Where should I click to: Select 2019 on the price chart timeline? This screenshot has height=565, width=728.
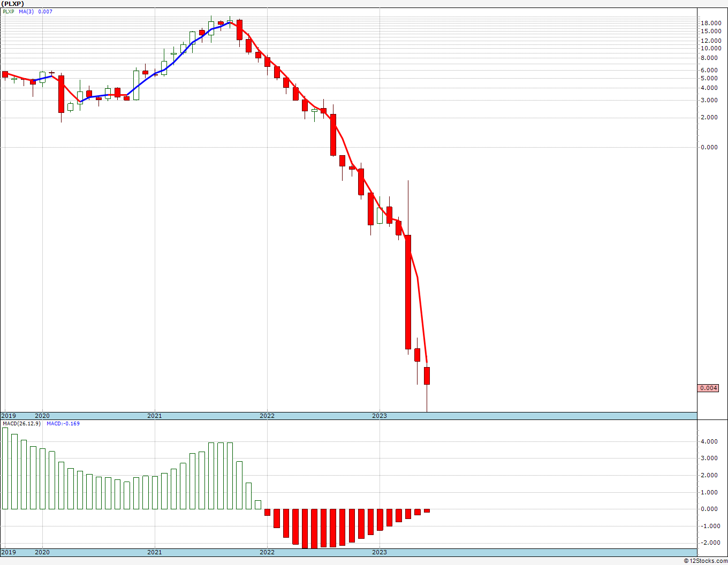pos(8,416)
